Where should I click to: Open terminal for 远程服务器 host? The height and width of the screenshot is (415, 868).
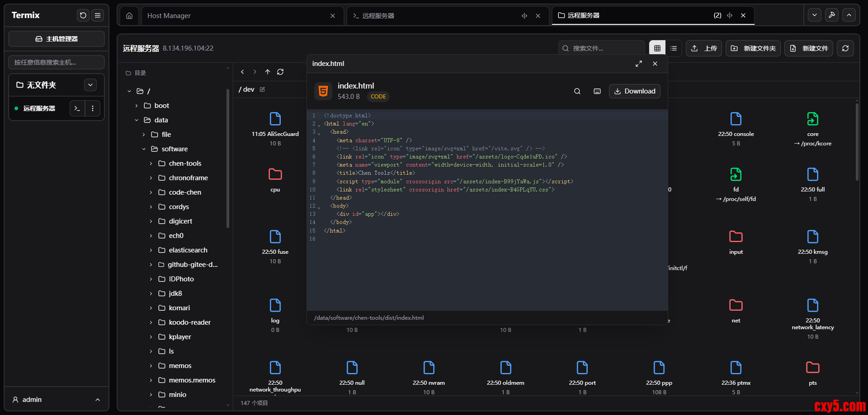click(x=77, y=108)
